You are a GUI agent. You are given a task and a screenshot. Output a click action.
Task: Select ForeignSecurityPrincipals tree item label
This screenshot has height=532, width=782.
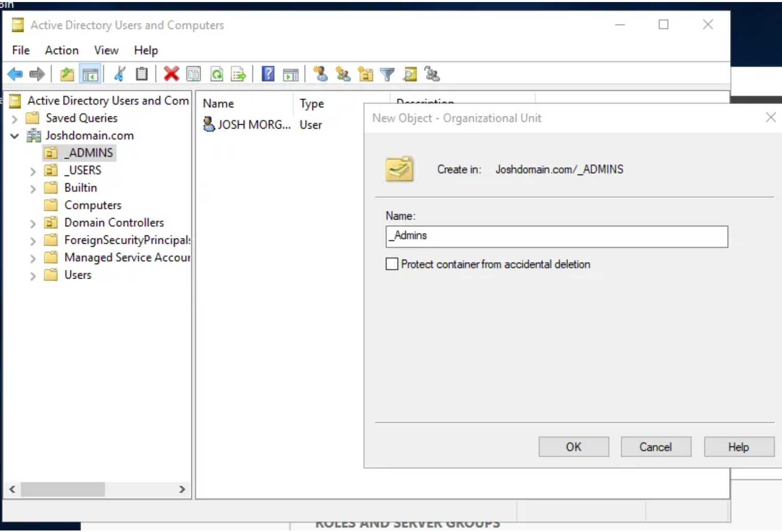tap(127, 240)
